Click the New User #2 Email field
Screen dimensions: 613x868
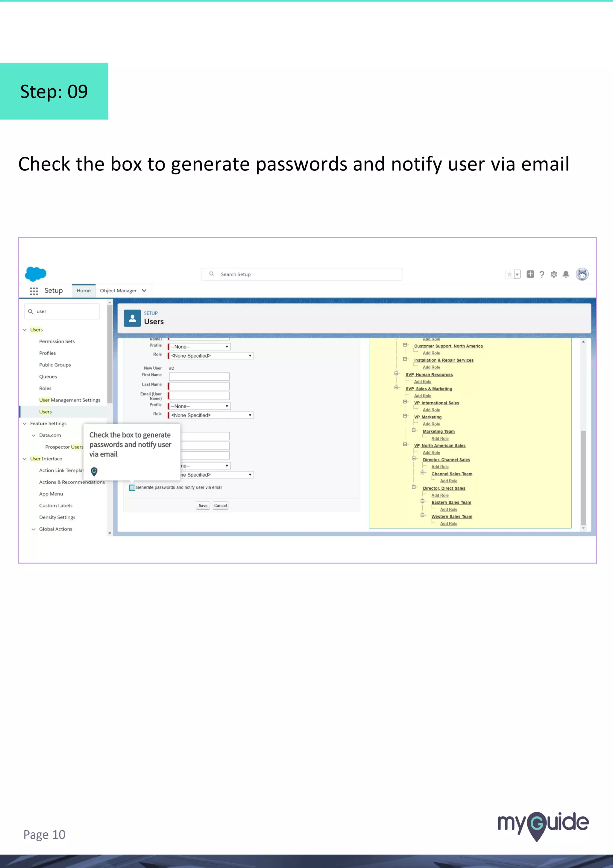199,396
